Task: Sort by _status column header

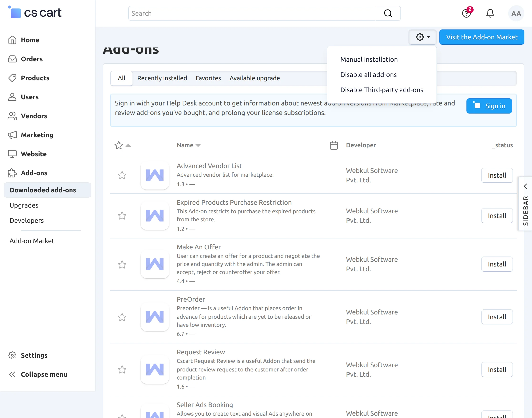Action: point(502,145)
